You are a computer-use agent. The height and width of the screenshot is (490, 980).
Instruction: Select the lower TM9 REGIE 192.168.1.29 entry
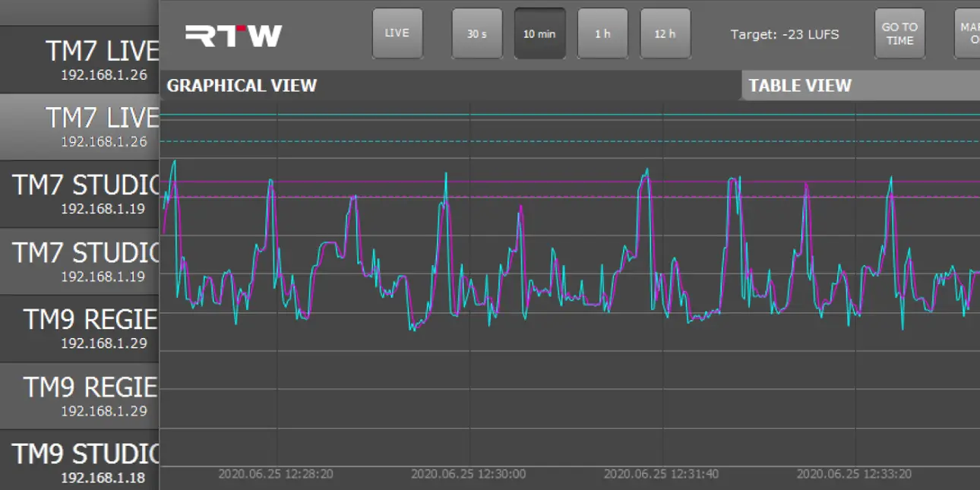click(x=79, y=396)
